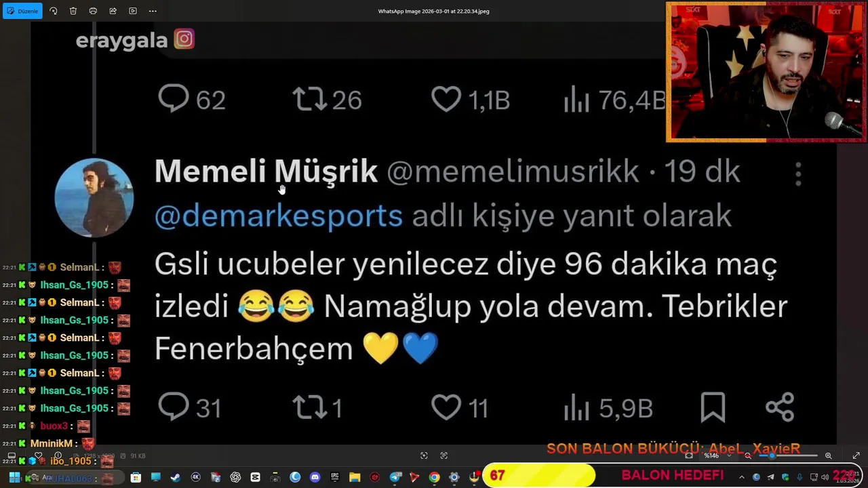The width and height of the screenshot is (868, 488).
Task: Click the Memeli Müşrik profile picture
Action: [94, 198]
